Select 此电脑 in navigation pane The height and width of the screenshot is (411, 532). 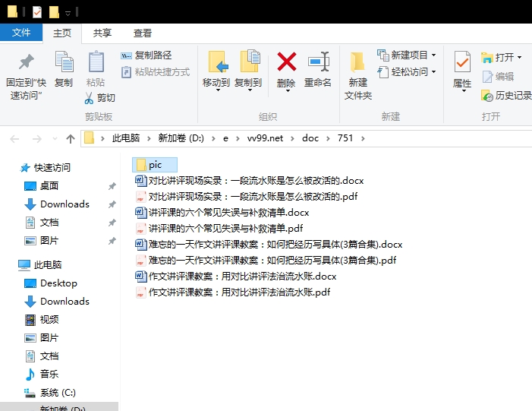pos(39,265)
